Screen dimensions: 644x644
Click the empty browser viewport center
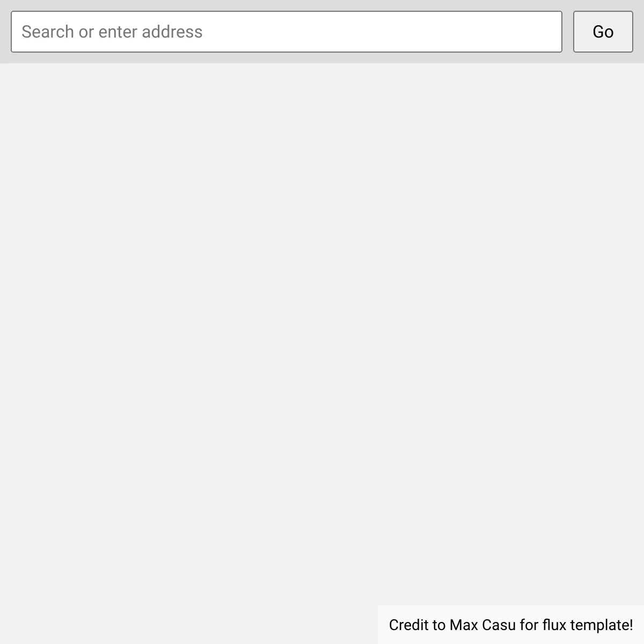322,333
